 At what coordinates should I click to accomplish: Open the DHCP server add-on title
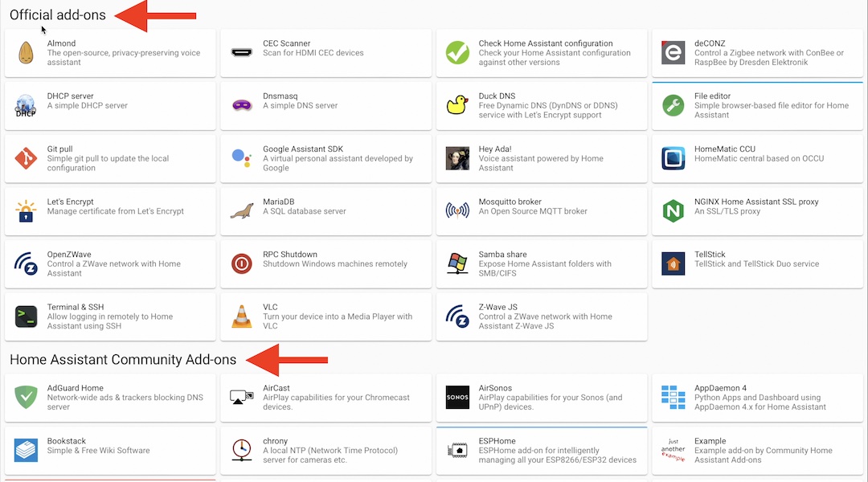click(70, 96)
